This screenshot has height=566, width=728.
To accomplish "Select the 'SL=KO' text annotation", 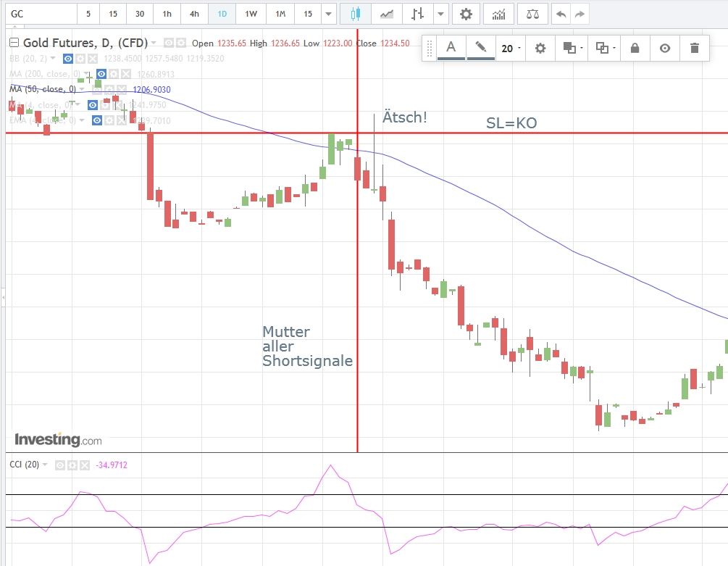I will (x=511, y=123).
